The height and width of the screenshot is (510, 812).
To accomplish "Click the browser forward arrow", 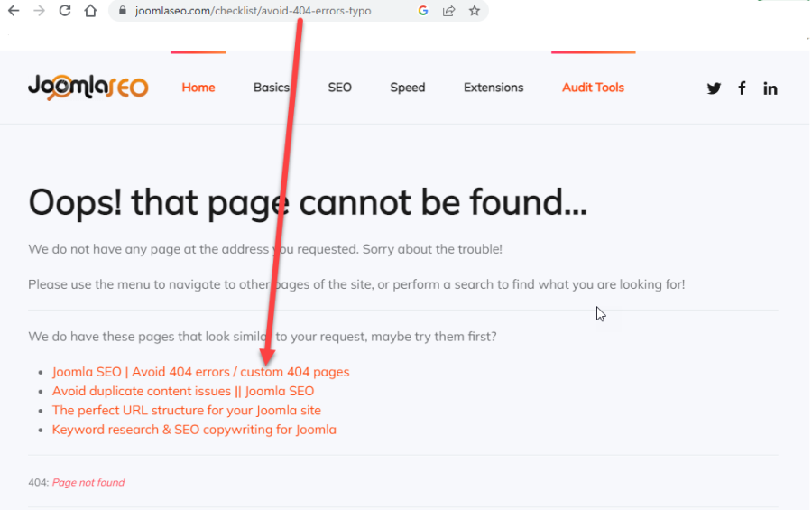I will [40, 10].
